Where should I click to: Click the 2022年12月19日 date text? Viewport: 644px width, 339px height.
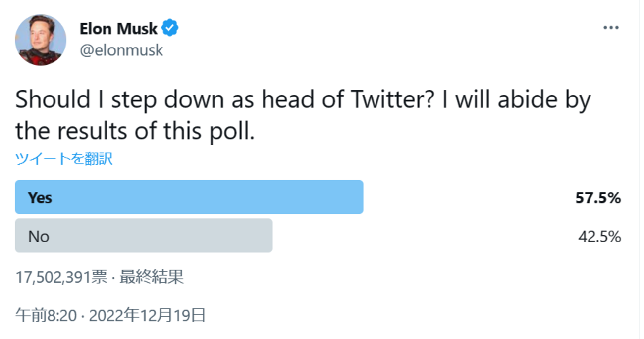147,315
